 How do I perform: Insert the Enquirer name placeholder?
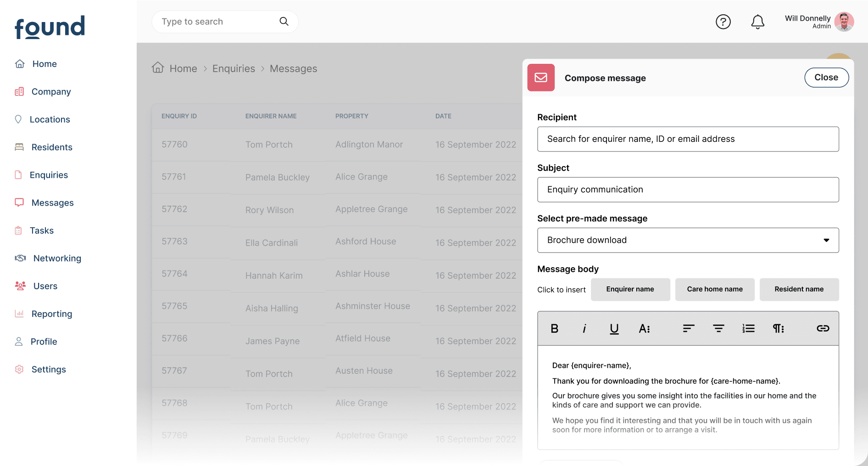coord(630,289)
